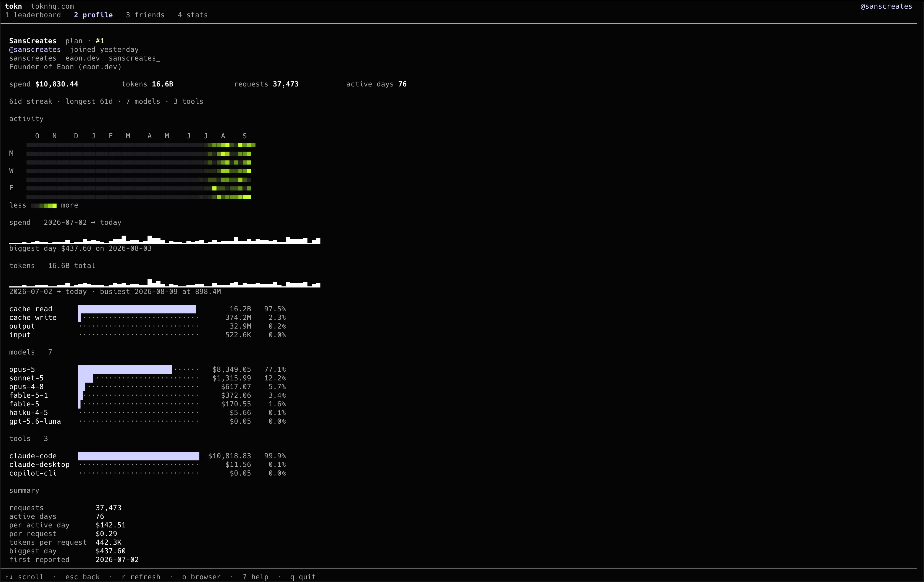This screenshot has width=924, height=582.
Task: Click the output tokens row 32.9M
Action: [147, 326]
